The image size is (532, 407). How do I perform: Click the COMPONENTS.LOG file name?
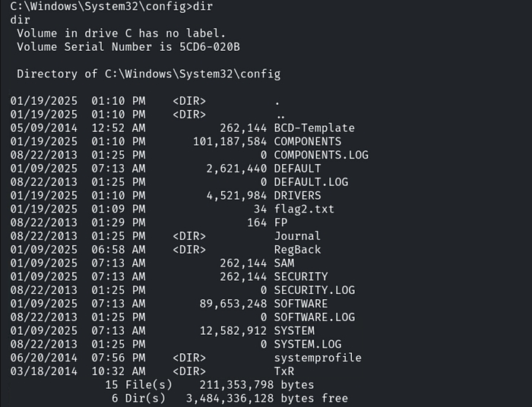point(321,155)
